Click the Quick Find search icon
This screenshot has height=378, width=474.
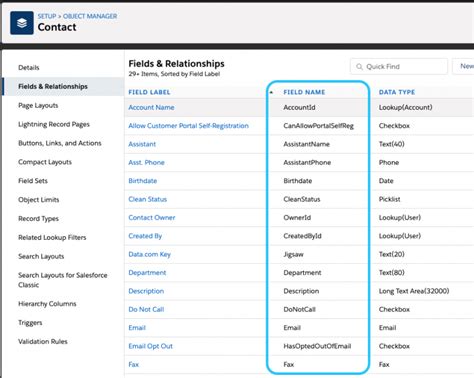[x=359, y=67]
